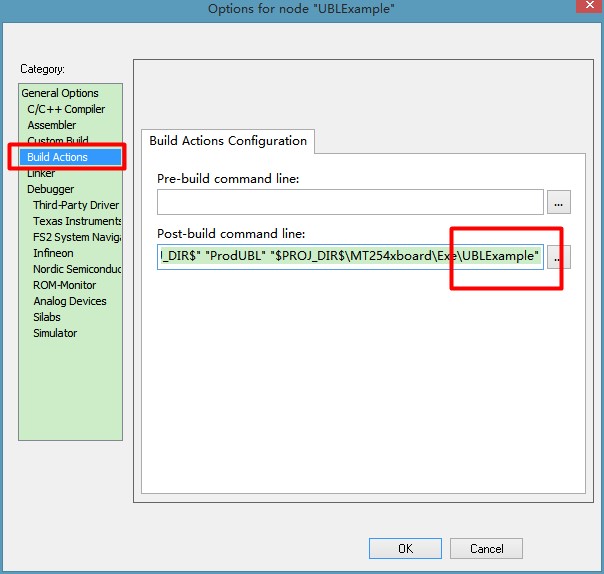This screenshot has height=574, width=604.
Task: Open the Simulator entry
Action: pos(55,333)
